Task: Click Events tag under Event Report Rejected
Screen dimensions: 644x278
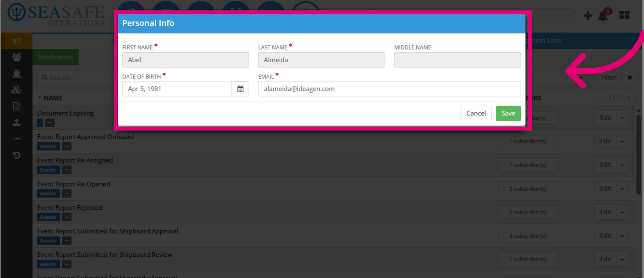Action: pos(48,217)
